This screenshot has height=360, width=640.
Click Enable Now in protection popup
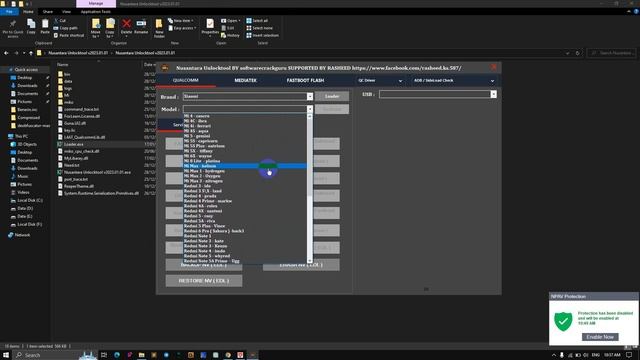pyautogui.click(x=600, y=337)
